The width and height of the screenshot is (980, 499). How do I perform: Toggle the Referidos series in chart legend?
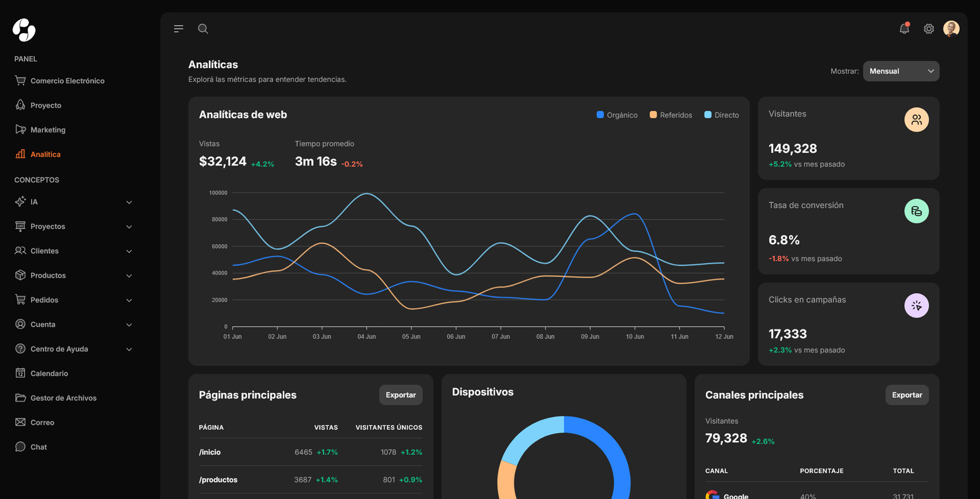click(671, 115)
